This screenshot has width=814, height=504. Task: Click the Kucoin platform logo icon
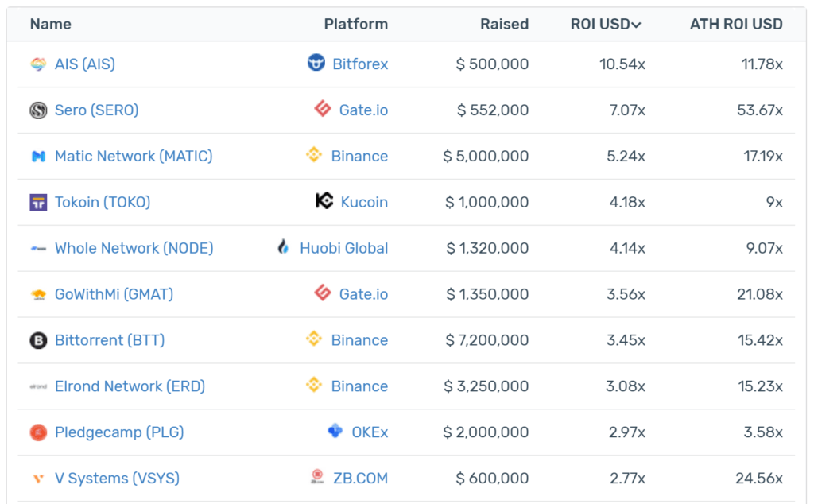click(324, 200)
